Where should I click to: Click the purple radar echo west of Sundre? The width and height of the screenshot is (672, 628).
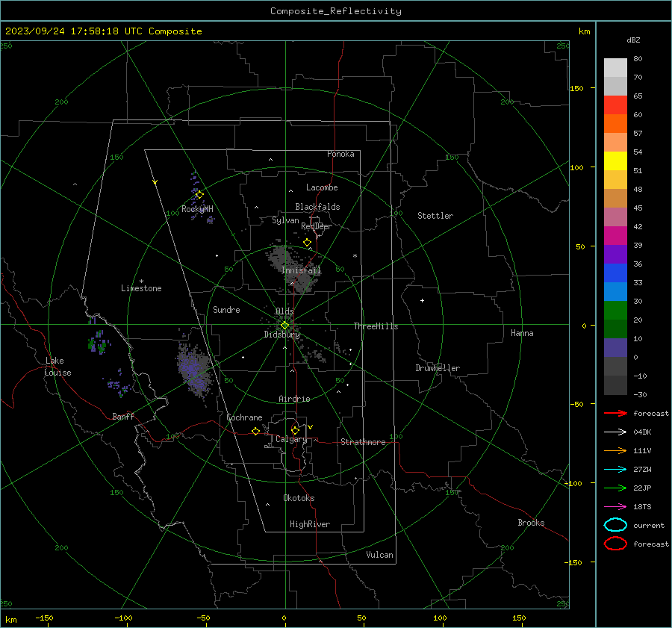tap(194, 370)
